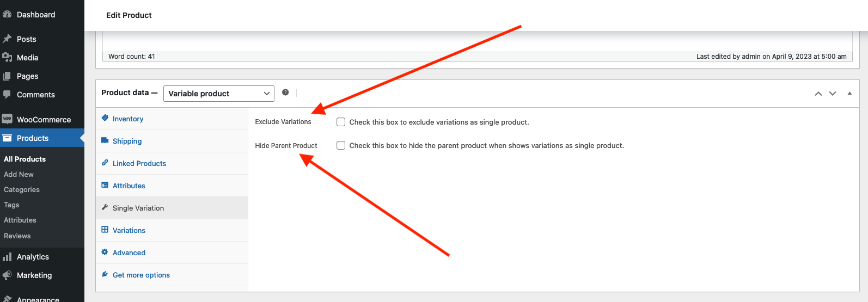Screen dimensions: 868x302
Task: Open the Comments menu
Action: (x=42, y=95)
